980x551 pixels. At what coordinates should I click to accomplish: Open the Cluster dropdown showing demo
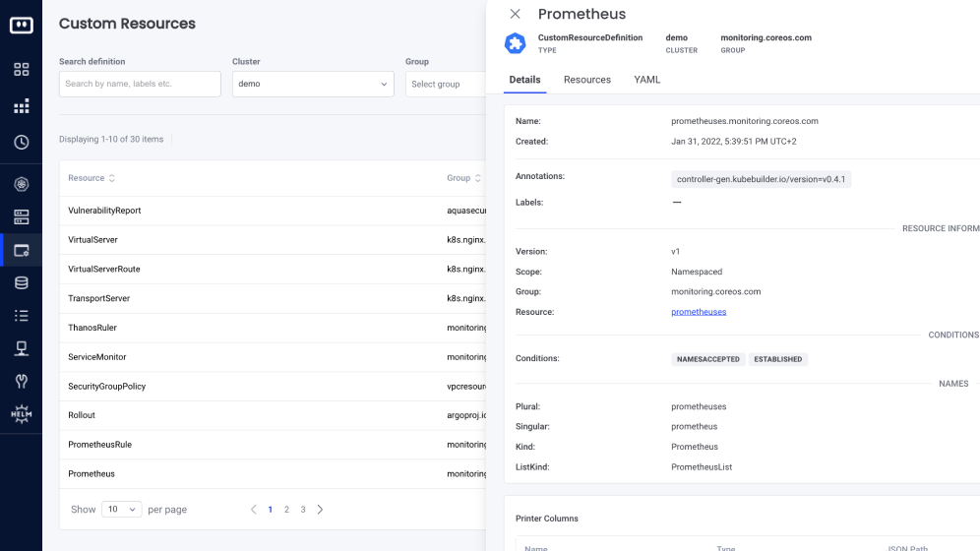(x=313, y=84)
